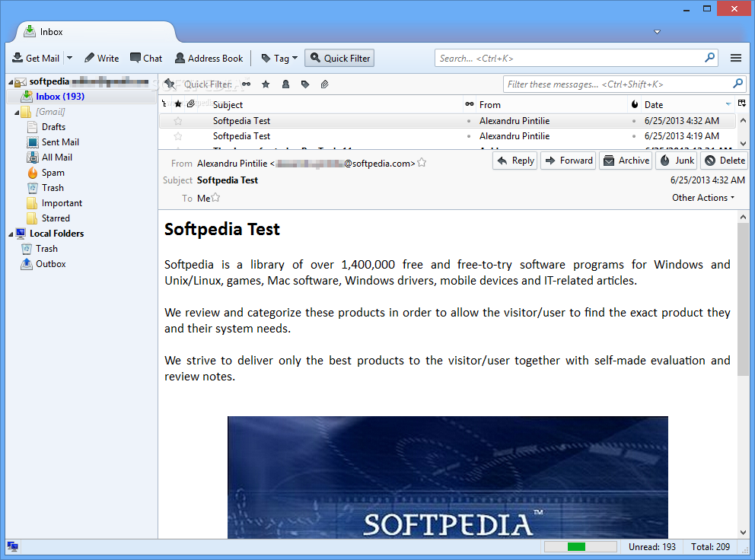This screenshot has width=755, height=560.
Task: Collapse the Local Folders tree
Action: (x=11, y=234)
